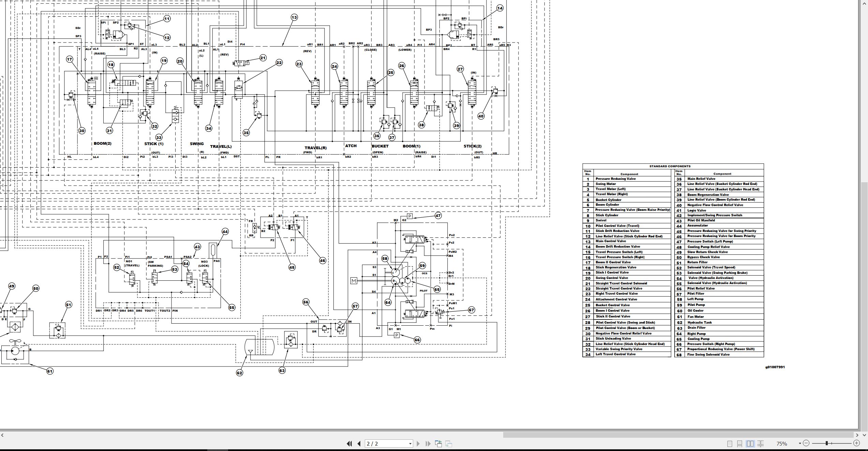868x451 pixels.
Task: Click the 'Main Relief Valve' table entry
Action: click(701, 179)
